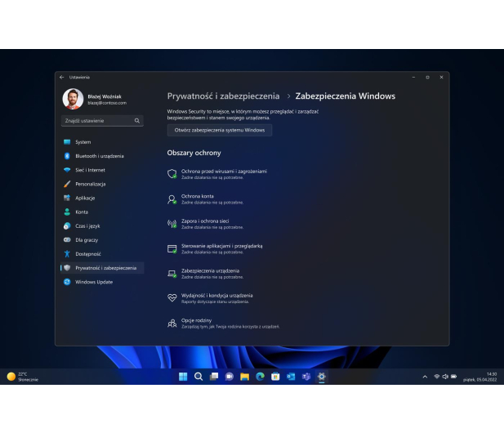
Task: Open Task View on taskbar
Action: click(214, 377)
